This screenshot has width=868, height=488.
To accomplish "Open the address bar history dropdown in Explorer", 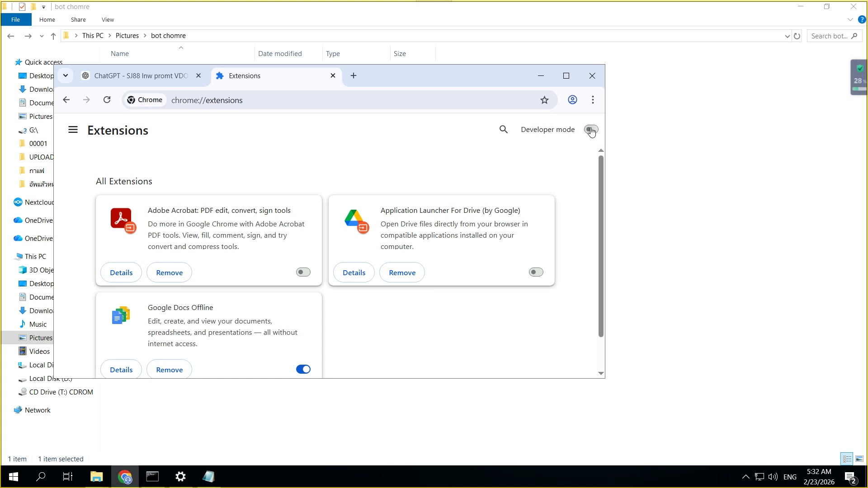I will click(x=787, y=36).
